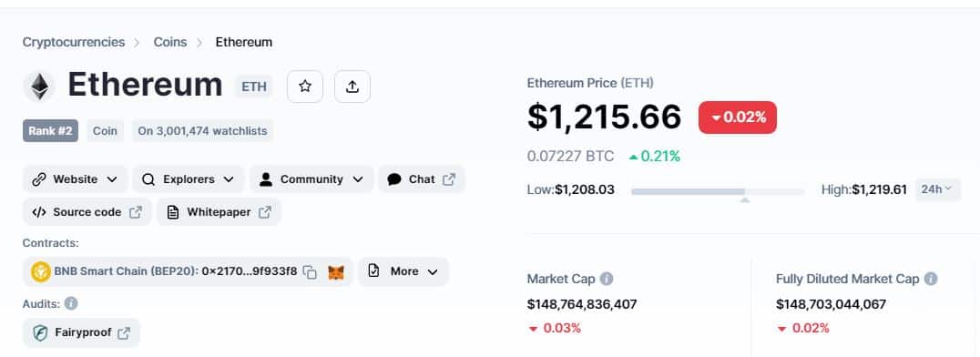Click the Market Cap info icon
Image resolution: width=980 pixels, height=357 pixels.
point(607,279)
